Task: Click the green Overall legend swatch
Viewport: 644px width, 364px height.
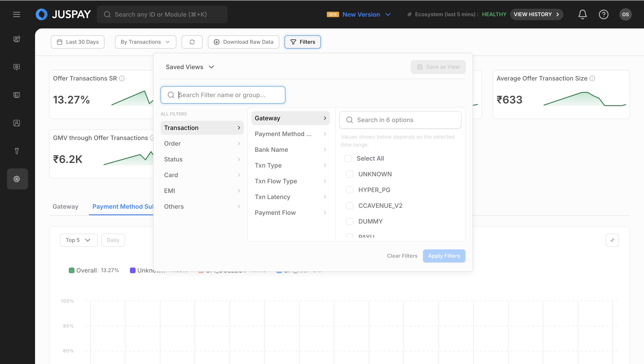Action: pos(72,271)
